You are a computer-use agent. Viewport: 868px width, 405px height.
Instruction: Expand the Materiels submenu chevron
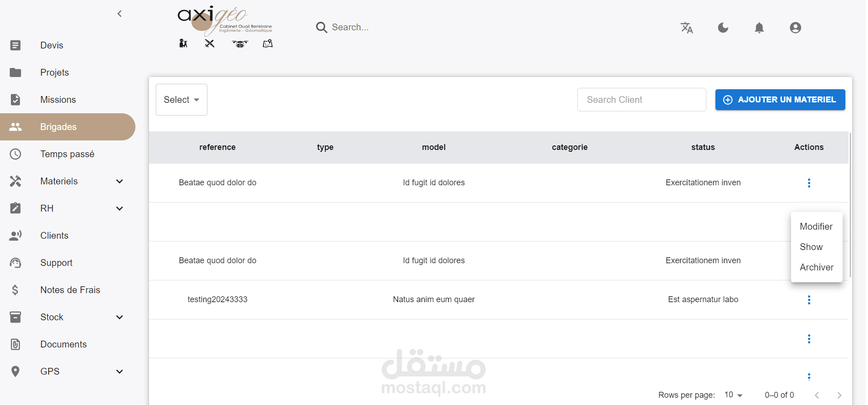pos(120,181)
